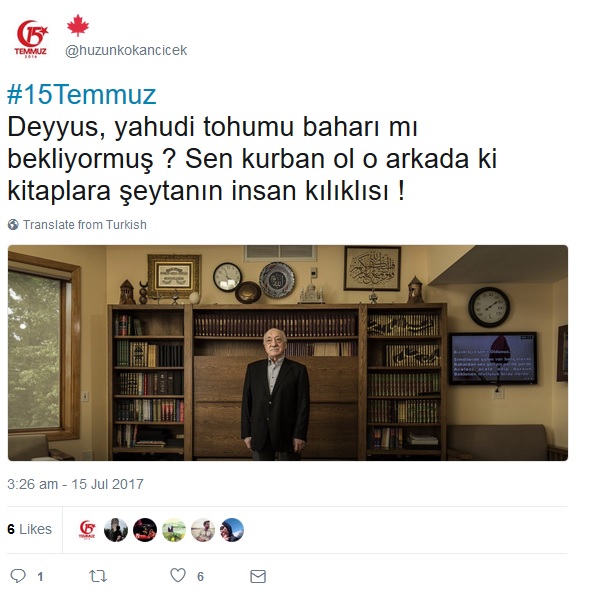
Task: Open the 15 Temmuz profile avatar
Action: pyautogui.click(x=31, y=39)
